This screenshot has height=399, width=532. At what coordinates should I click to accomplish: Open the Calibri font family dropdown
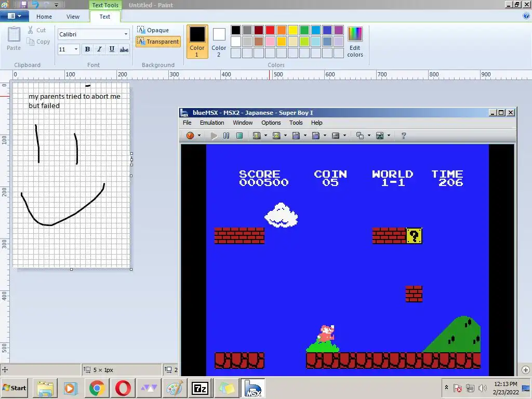[126, 34]
